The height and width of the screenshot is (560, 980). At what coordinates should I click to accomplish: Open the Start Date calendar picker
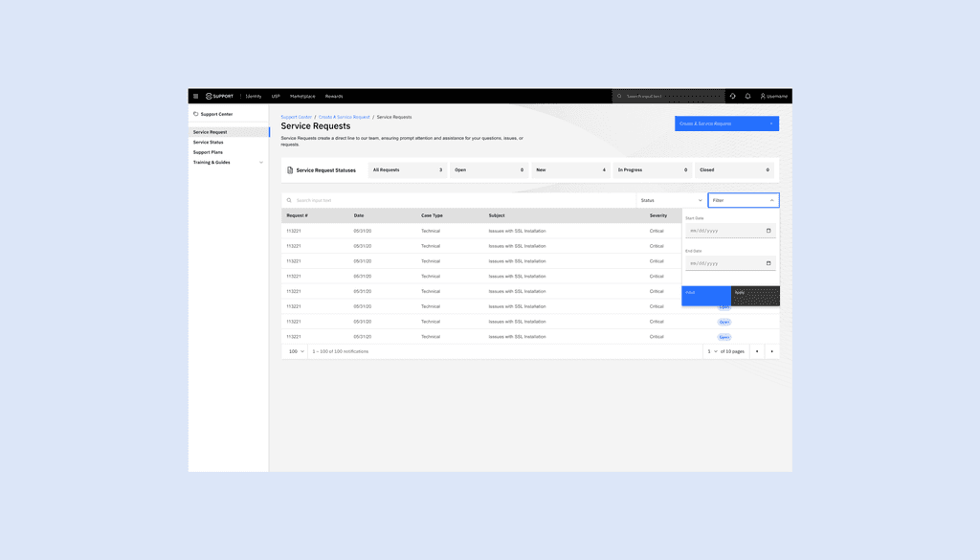[x=768, y=231]
